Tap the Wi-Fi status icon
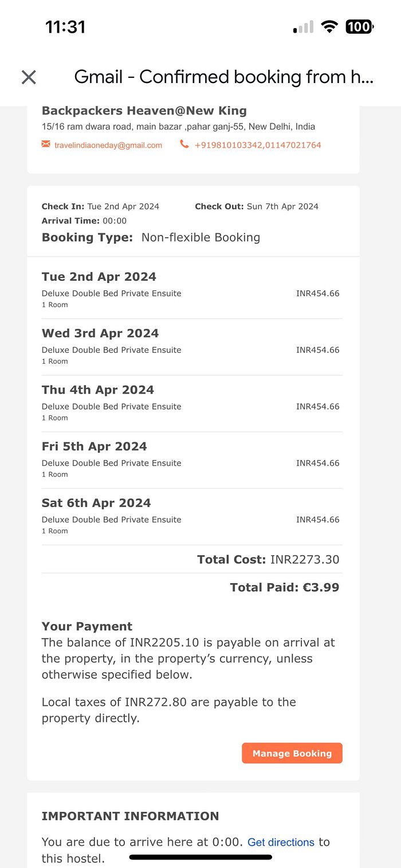 pyautogui.click(x=329, y=26)
